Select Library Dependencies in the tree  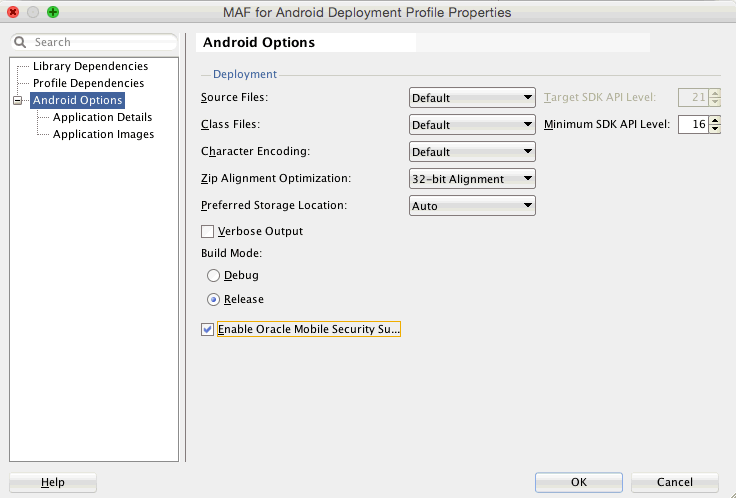coord(90,66)
